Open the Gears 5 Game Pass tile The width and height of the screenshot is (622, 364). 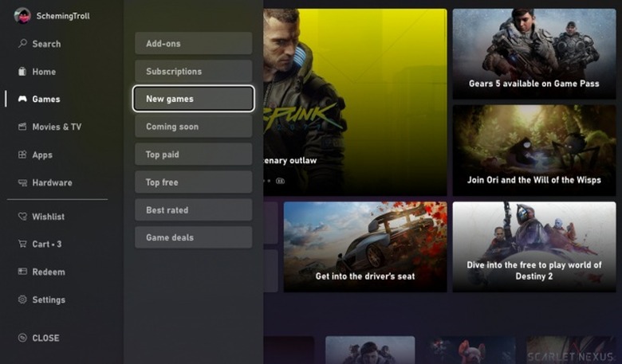pyautogui.click(x=533, y=54)
